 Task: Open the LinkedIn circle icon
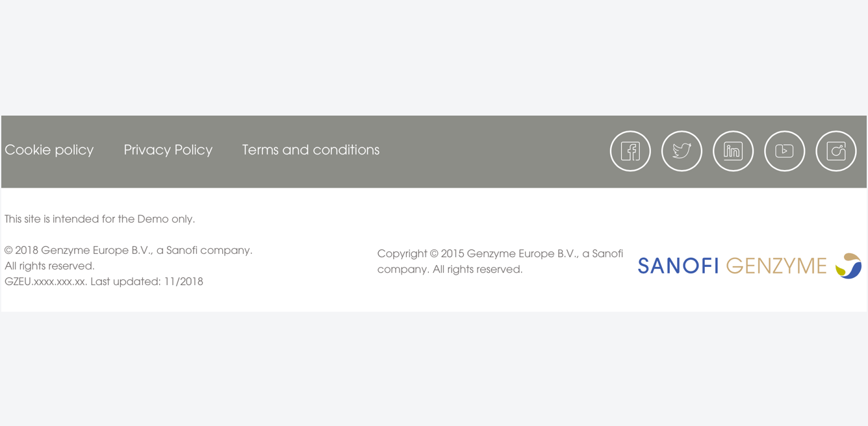coord(733,151)
